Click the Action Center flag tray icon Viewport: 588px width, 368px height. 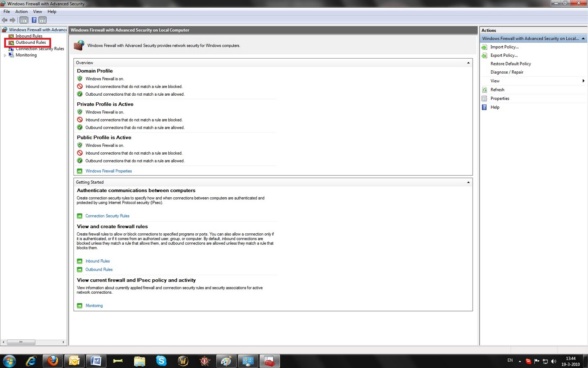pyautogui.click(x=537, y=361)
